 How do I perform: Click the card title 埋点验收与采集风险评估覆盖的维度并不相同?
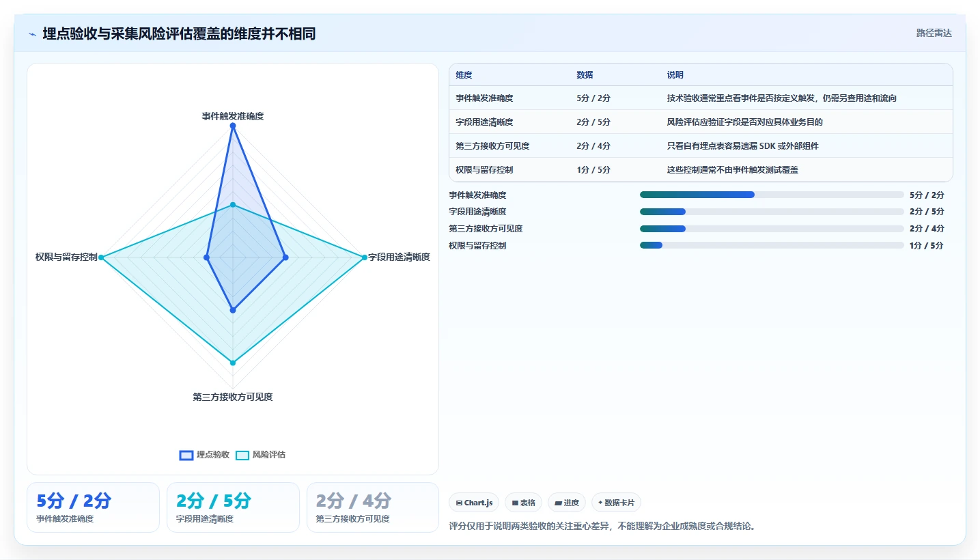179,34
